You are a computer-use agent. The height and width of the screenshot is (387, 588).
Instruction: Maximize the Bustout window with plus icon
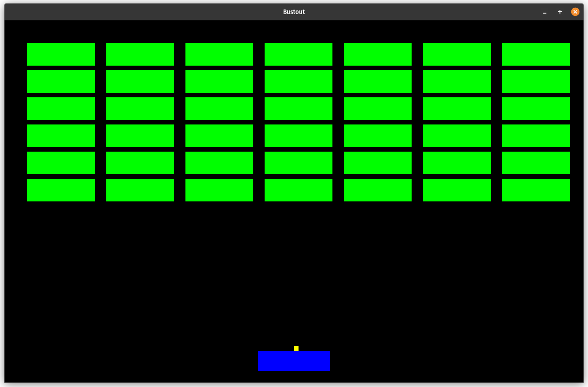pos(560,12)
